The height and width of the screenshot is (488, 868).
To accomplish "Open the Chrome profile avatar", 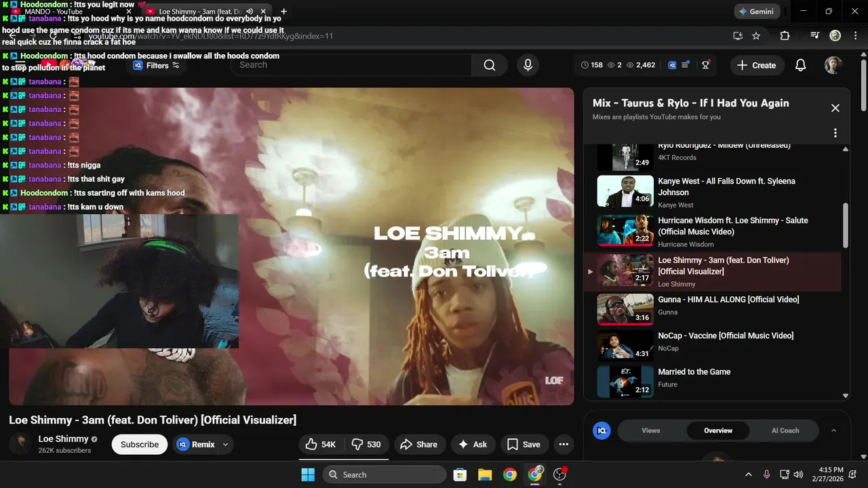I will click(x=835, y=36).
